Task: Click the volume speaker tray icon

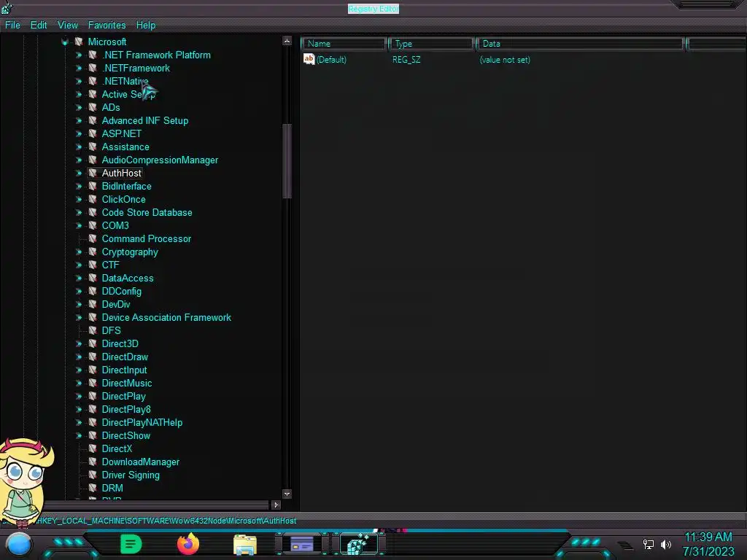Action: [x=665, y=544]
